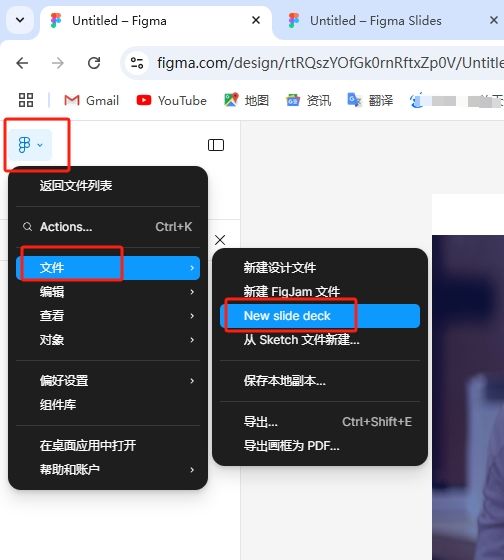Select 新建设计文件 in the submenu
This screenshot has height=560, width=504.
tap(320, 268)
